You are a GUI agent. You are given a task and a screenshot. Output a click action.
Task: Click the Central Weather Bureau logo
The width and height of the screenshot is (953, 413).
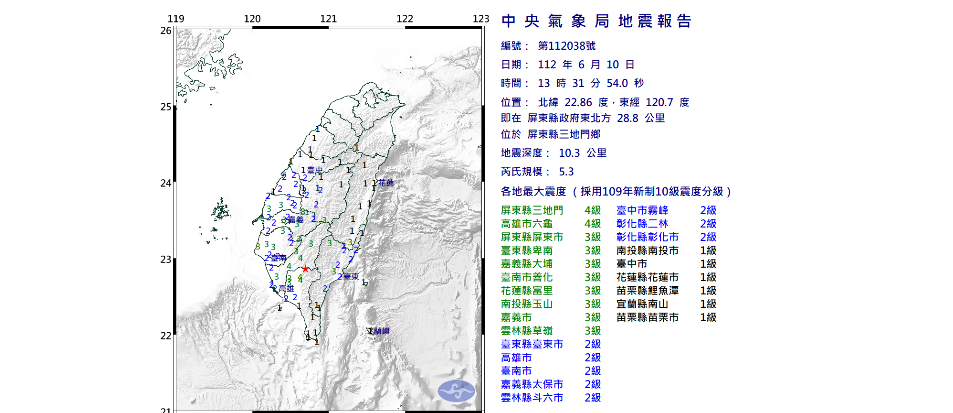455,391
